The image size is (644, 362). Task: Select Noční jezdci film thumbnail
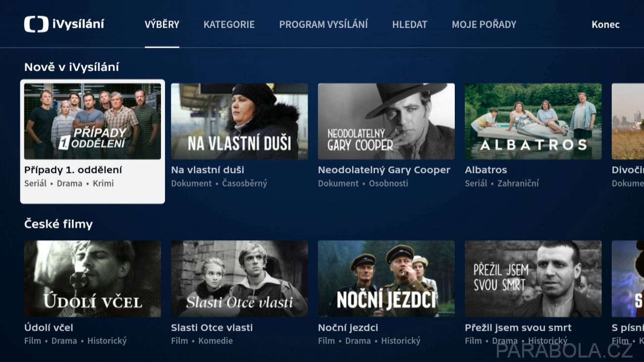point(386,279)
